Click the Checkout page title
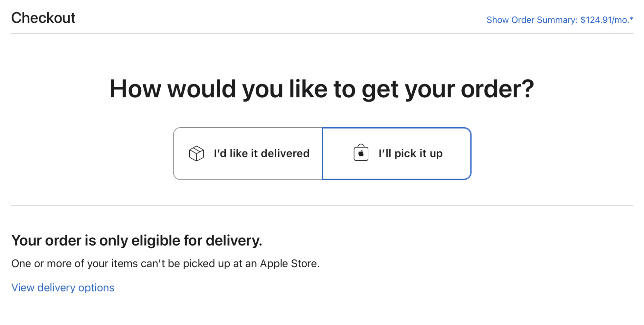The height and width of the screenshot is (325, 644). point(43,18)
